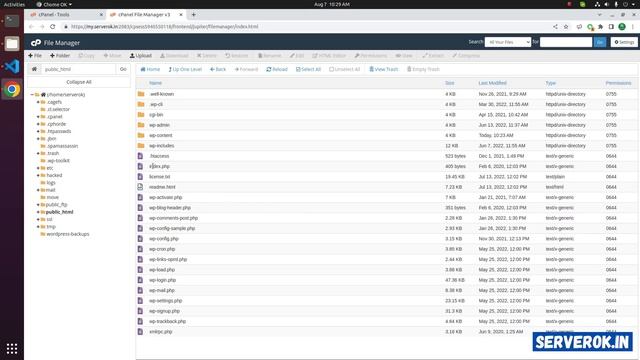Create a new folder with + Folder
Viewport: 640px width, 360px height.
(x=60, y=56)
